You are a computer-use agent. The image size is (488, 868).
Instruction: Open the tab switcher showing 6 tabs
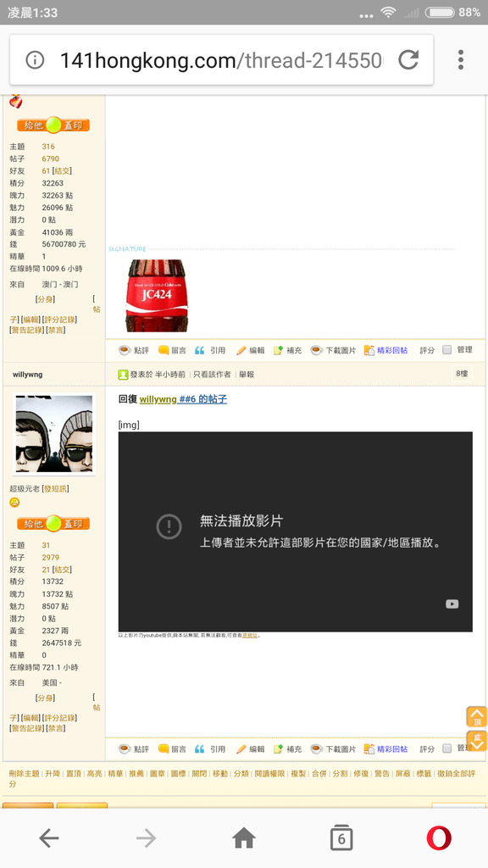[x=341, y=838]
